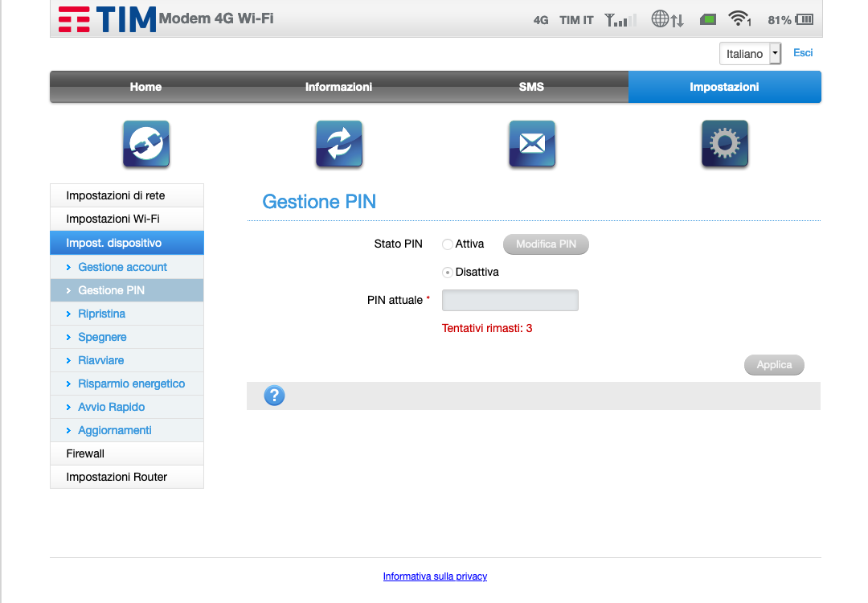Select the Attiva PIN radio button

click(x=448, y=244)
